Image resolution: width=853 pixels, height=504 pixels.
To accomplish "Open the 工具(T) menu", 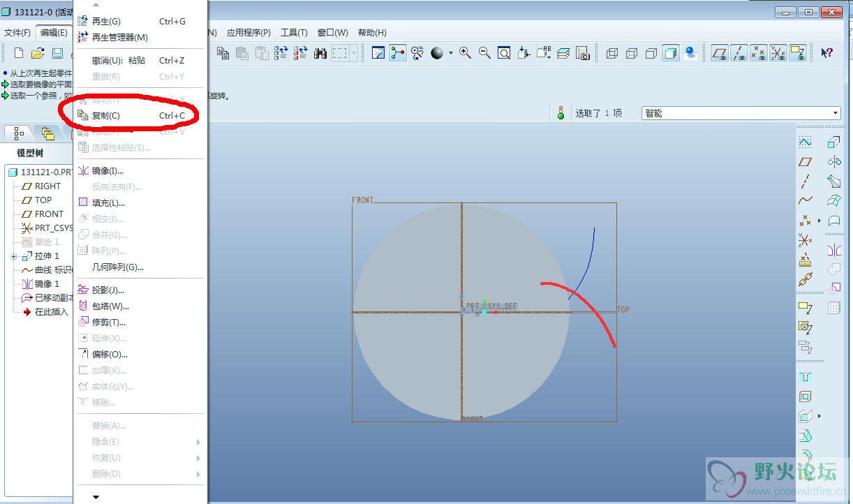I will coord(294,33).
